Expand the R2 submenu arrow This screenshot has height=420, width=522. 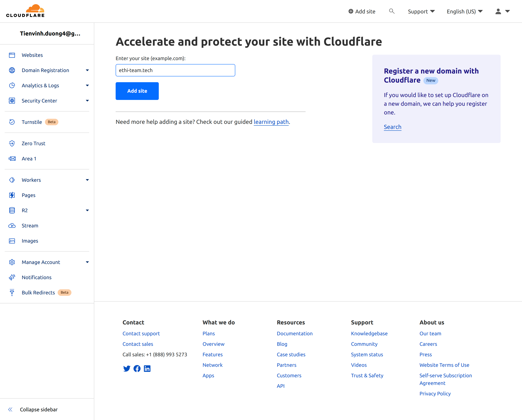click(x=87, y=211)
